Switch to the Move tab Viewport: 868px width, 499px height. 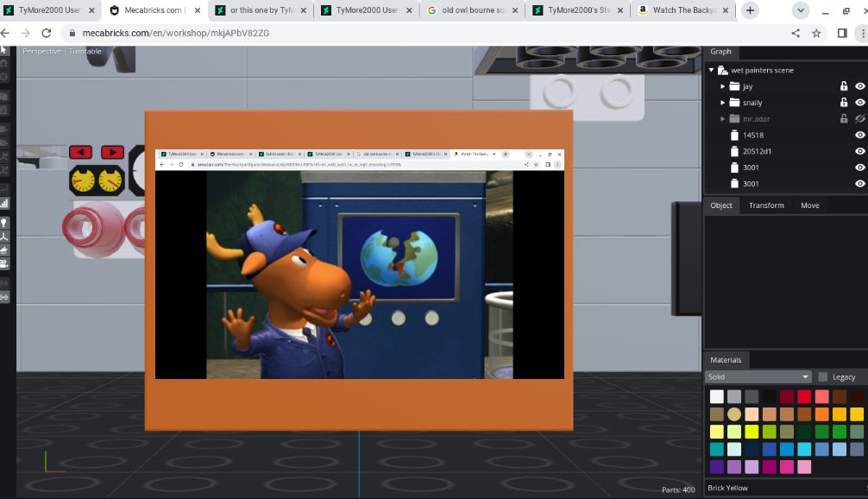(810, 205)
